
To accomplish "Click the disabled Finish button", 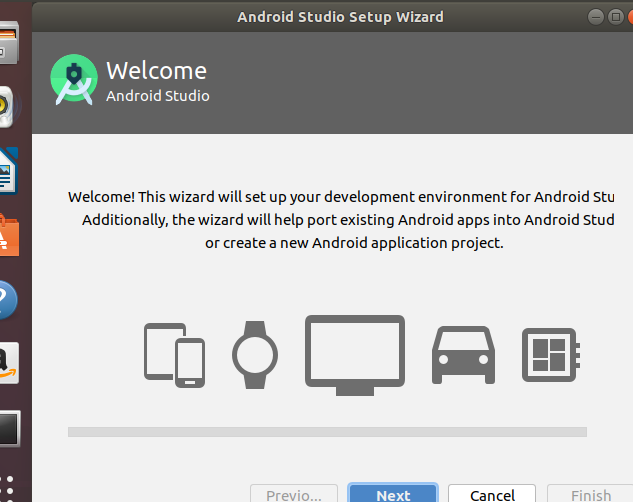I will (590, 493).
